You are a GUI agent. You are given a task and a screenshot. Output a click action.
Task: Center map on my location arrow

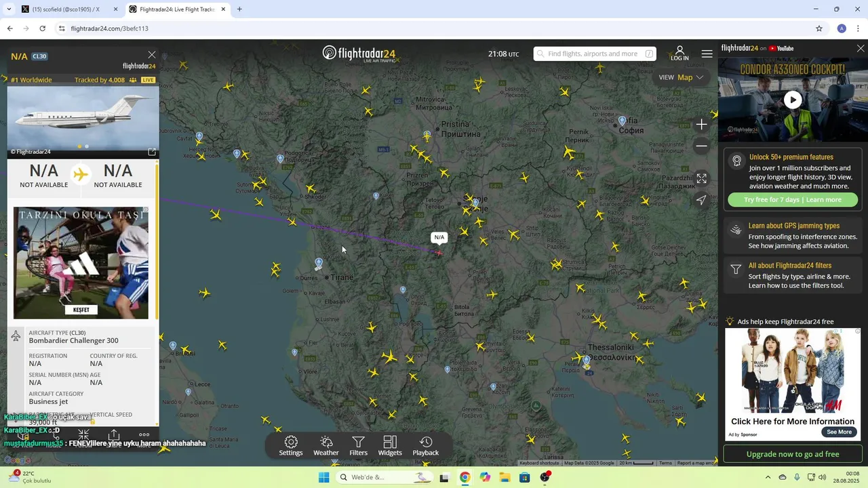pos(702,200)
